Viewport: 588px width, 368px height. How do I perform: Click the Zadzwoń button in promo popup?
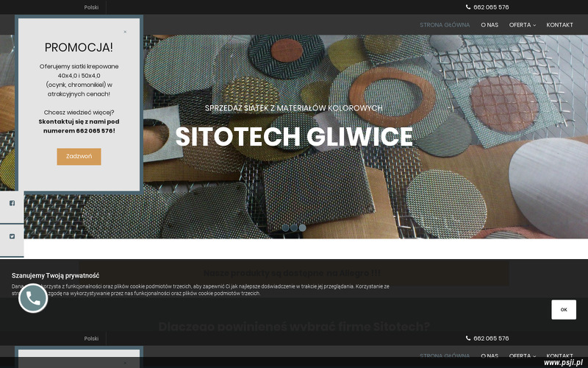point(79,156)
